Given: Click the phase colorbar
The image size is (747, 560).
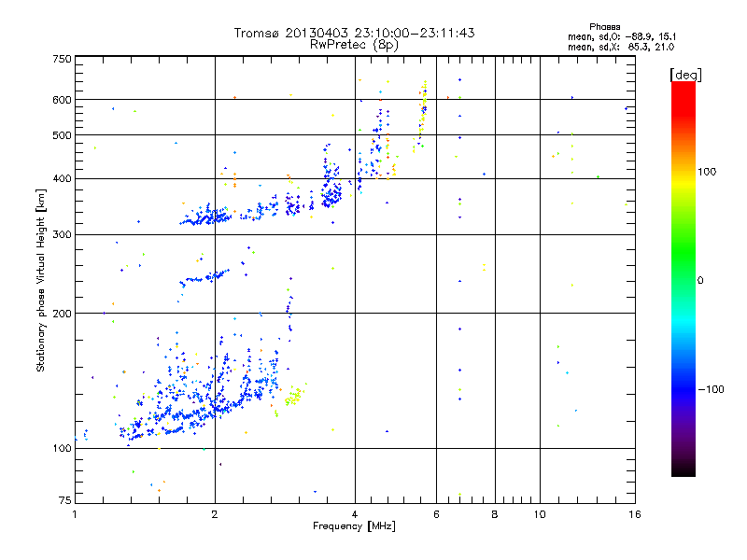Looking at the screenshot, I should click(x=684, y=279).
